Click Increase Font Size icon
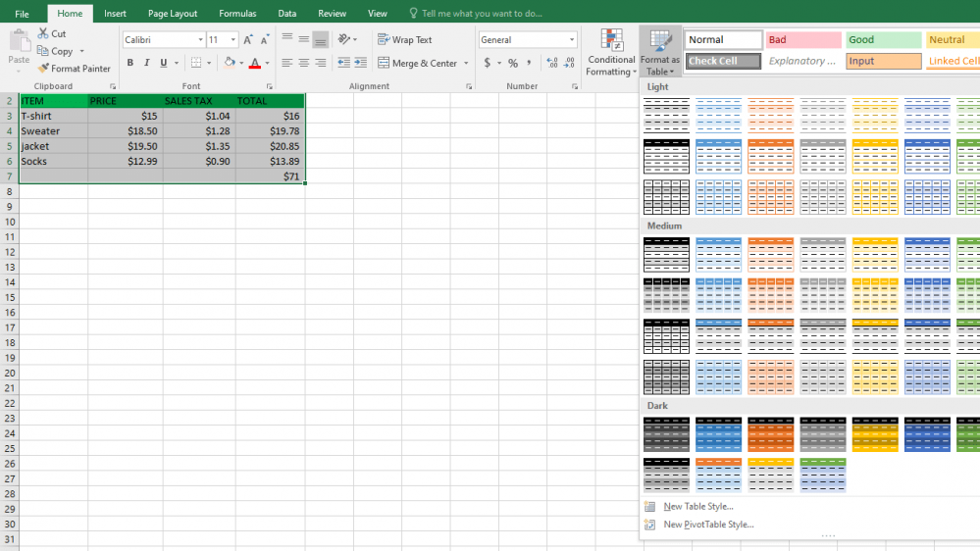980x551 pixels. [248, 39]
